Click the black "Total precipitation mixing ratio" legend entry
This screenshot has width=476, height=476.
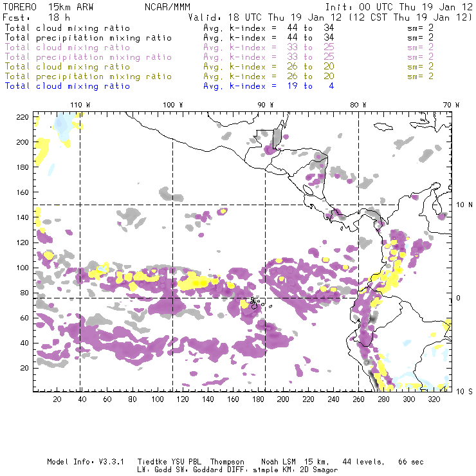click(88, 38)
